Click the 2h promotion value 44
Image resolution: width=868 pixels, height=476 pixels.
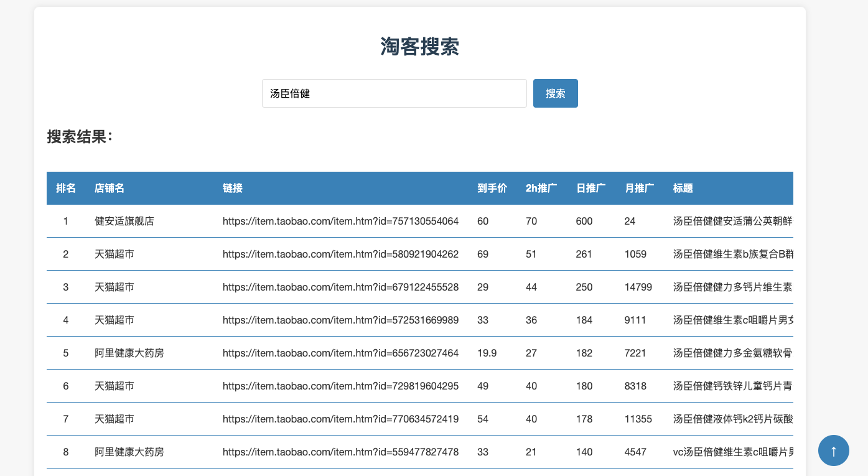coord(531,287)
